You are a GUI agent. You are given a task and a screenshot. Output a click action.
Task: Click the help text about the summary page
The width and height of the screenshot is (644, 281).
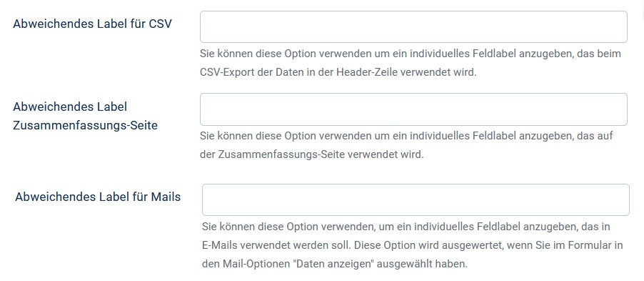pyautogui.click(x=407, y=145)
